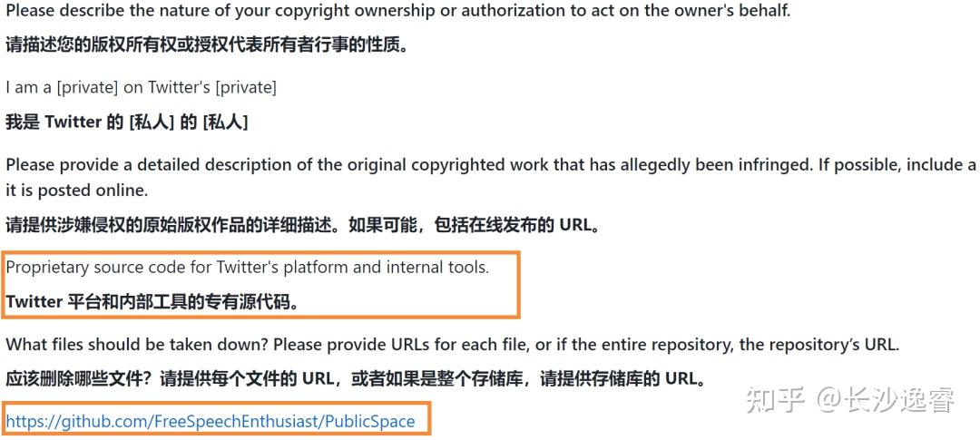The image size is (980, 440).
Task: Click 'Twitter 平台和内部工具的专有源代码。' line
Action: [152, 302]
